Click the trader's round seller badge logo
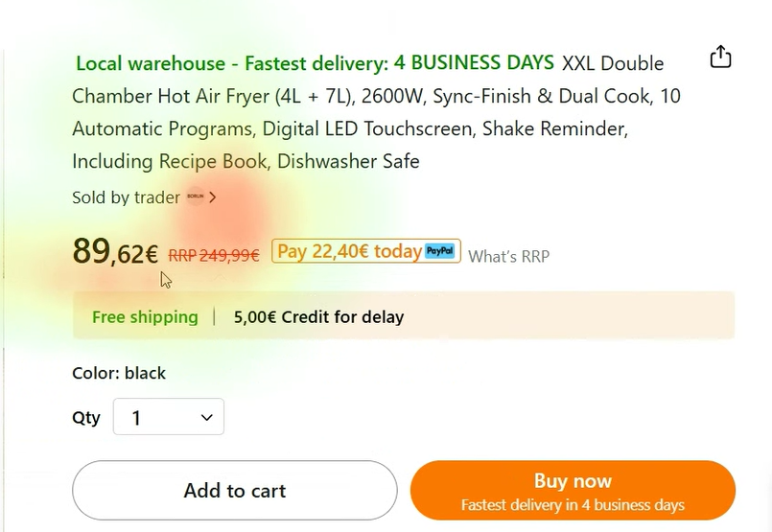 click(195, 197)
